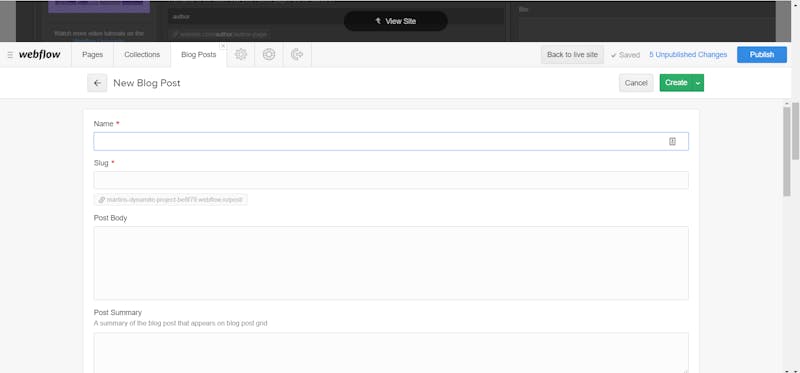
Task: Click the blue Publish button
Action: 762,55
